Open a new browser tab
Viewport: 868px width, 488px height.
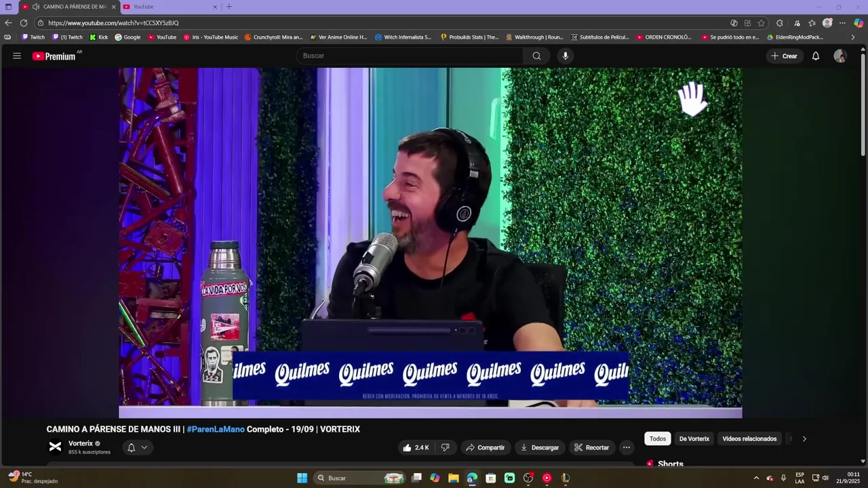pos(229,7)
